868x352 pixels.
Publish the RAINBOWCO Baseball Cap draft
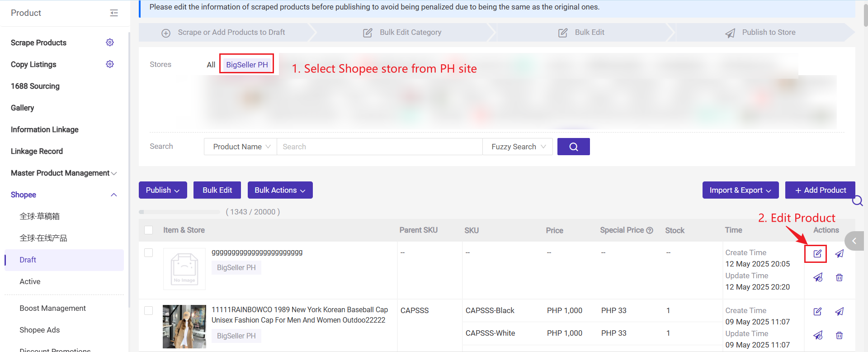point(839,312)
